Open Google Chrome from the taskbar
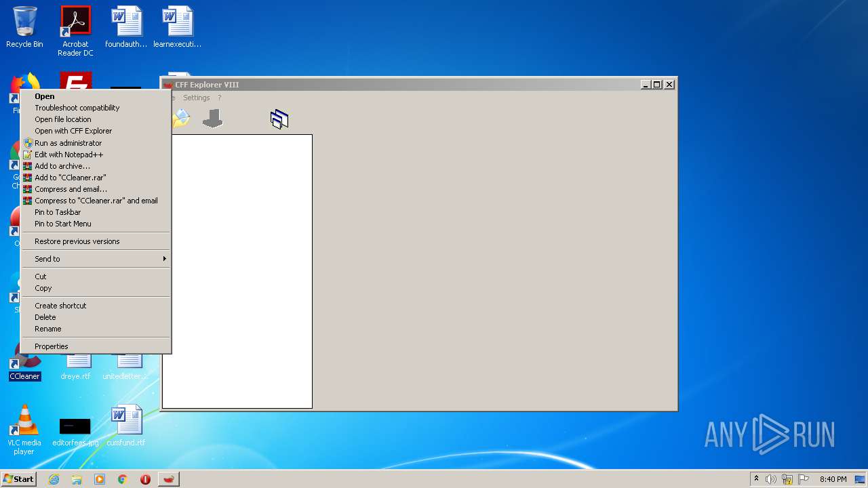Image resolution: width=868 pixels, height=488 pixels. click(x=123, y=479)
